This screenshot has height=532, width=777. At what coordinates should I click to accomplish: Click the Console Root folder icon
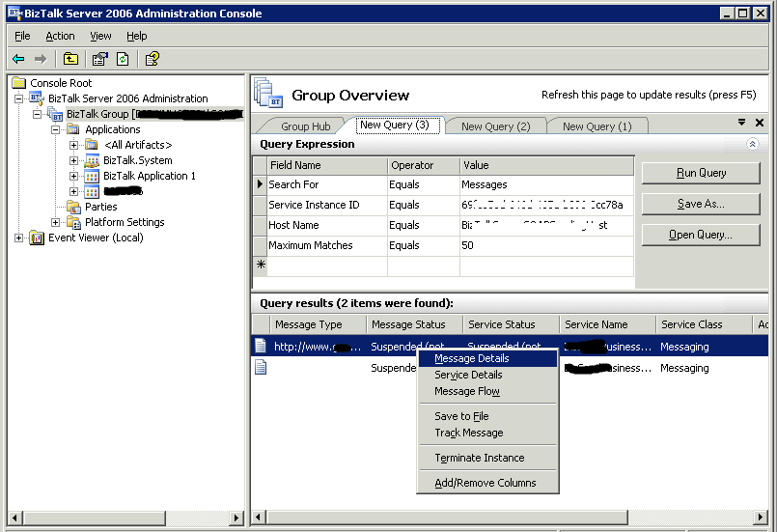coord(19,83)
